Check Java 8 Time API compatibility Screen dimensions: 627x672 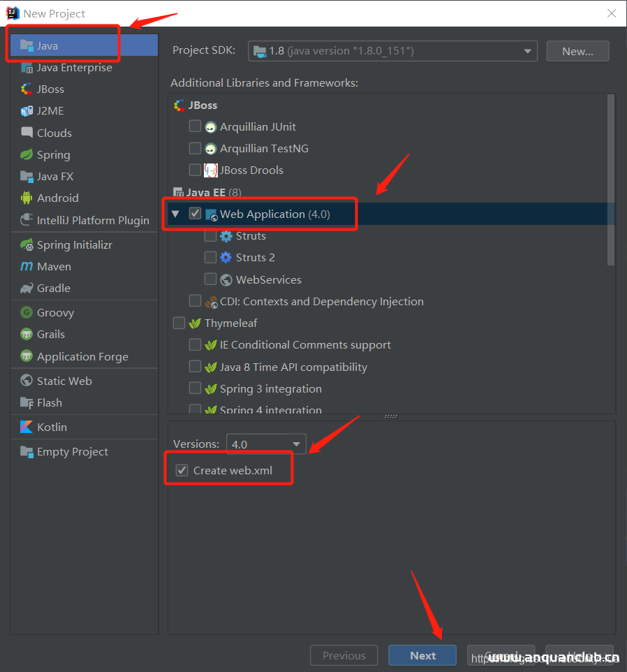(195, 367)
